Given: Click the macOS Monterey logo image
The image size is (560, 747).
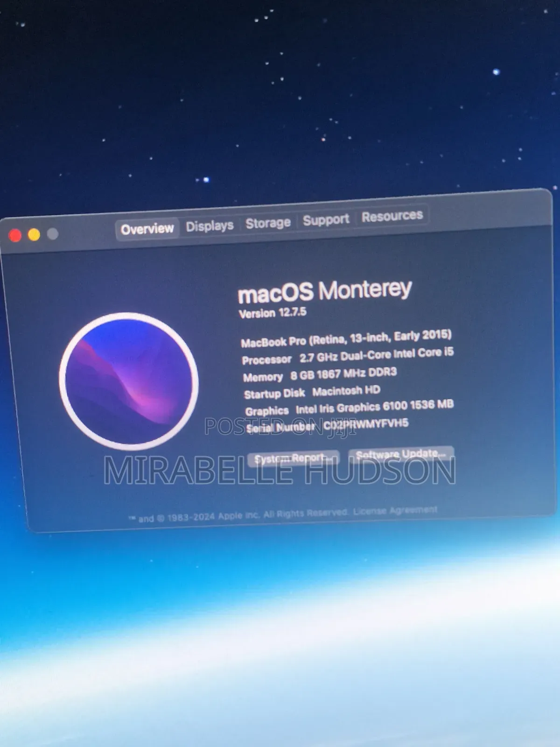Looking at the screenshot, I should pyautogui.click(x=129, y=381).
